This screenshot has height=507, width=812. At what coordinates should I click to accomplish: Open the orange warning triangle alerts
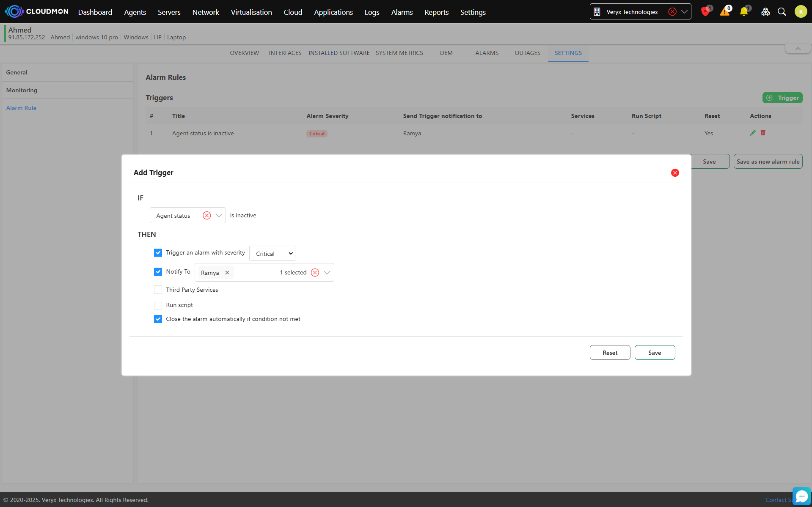click(x=724, y=12)
